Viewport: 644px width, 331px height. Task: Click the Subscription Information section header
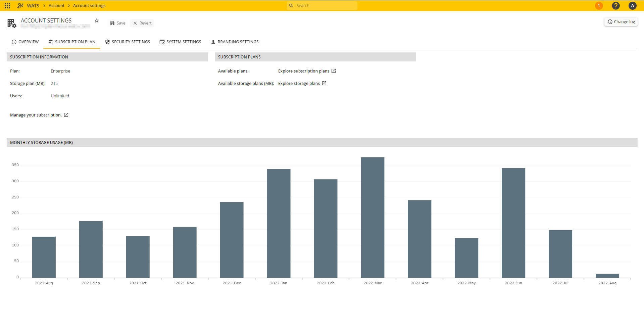(107, 57)
